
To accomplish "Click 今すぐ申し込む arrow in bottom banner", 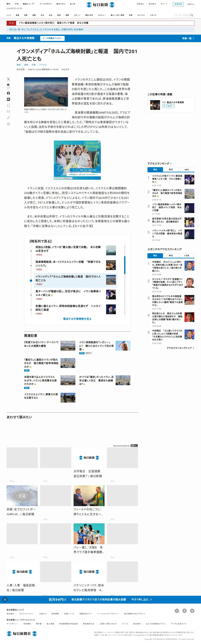I will [x=142, y=599].
